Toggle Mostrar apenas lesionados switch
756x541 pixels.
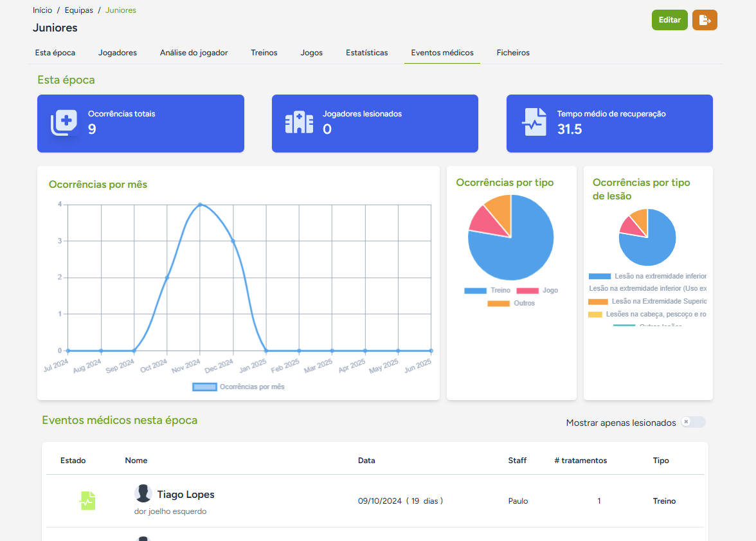693,422
